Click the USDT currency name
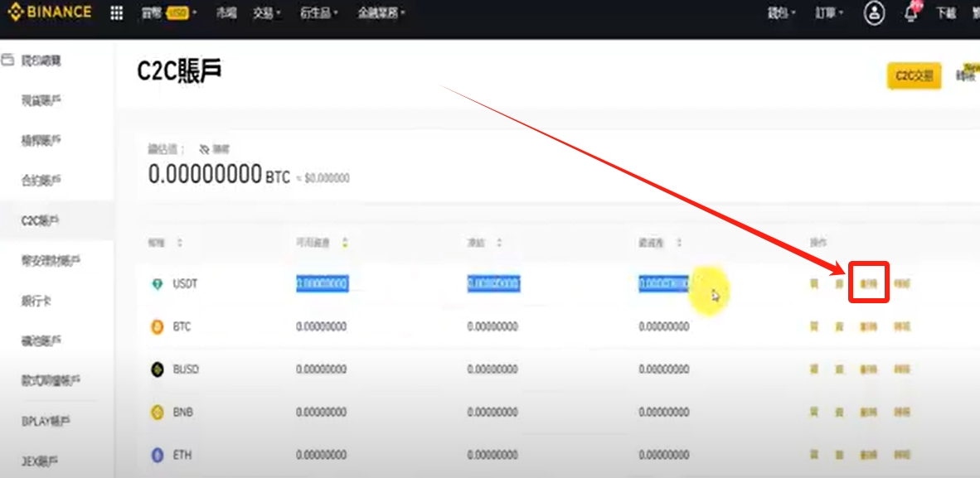Viewport: 980px width, 478px height. pyautogui.click(x=185, y=284)
